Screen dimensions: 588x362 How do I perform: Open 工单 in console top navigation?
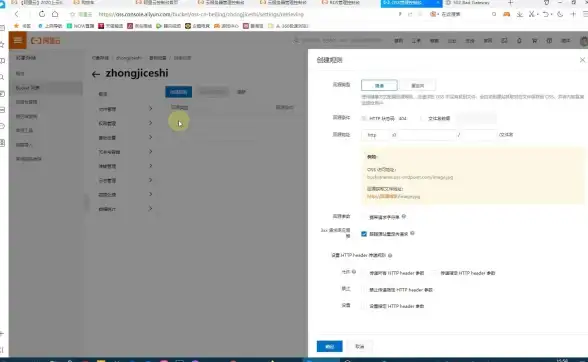416,41
